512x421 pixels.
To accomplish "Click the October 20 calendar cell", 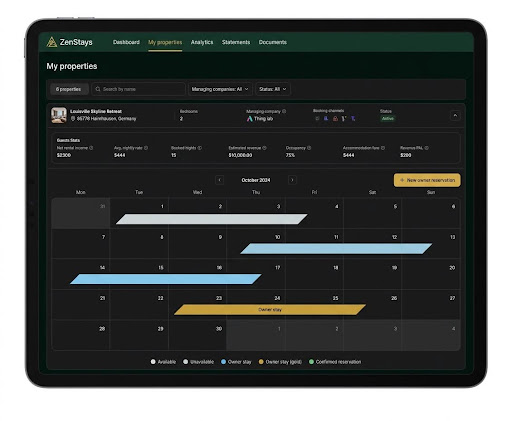I will (x=431, y=274).
